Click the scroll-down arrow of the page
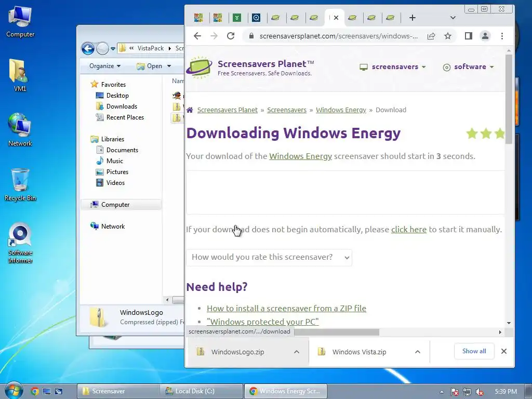Viewport: 532px width, 399px height. coord(509,323)
